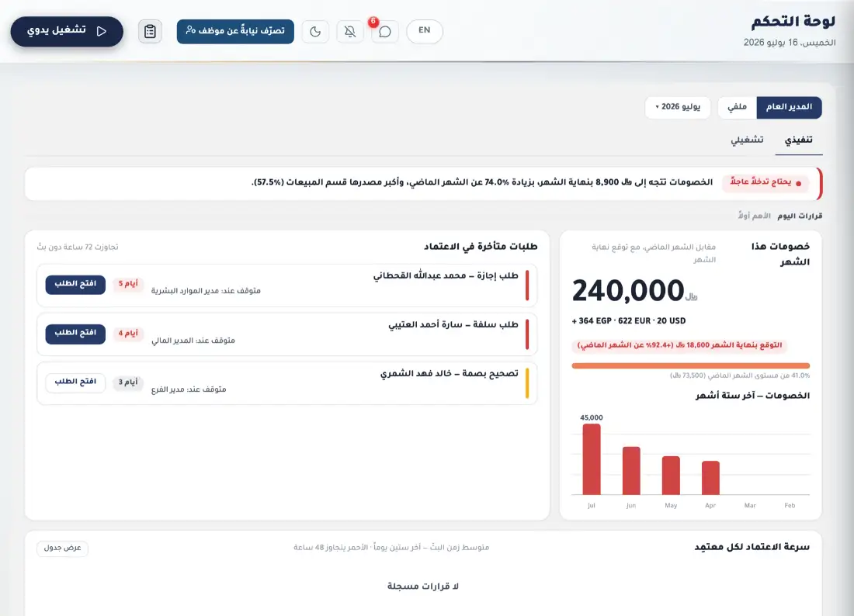Toggle dark mode moon icon
The height and width of the screenshot is (616, 854).
(x=315, y=31)
